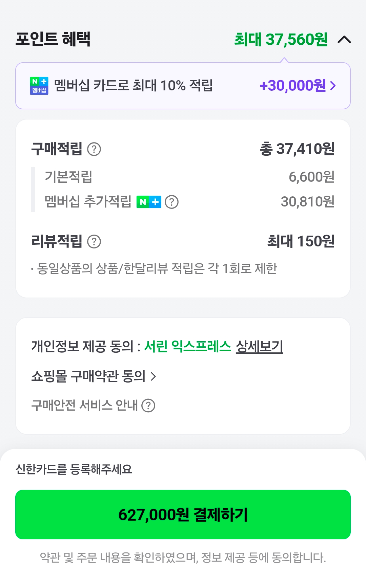366x588 pixels.
Task: Tap the N+ 멤버십 card icon
Action: 39,86
